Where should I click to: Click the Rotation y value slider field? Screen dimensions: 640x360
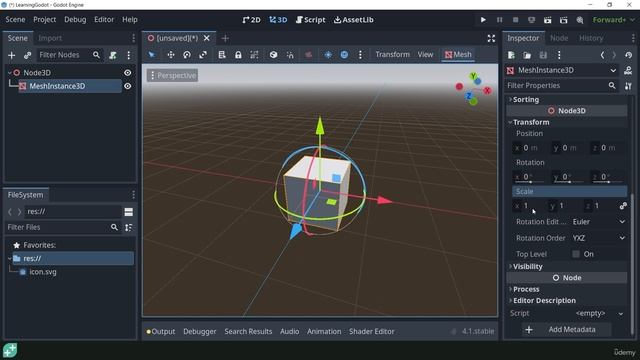click(568, 177)
